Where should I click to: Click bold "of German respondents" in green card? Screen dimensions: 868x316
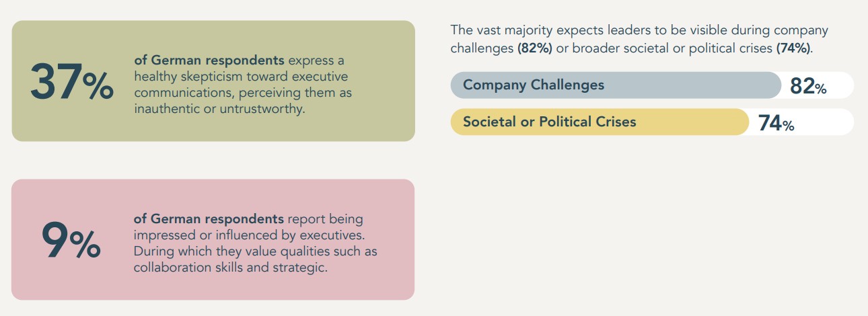(x=209, y=60)
